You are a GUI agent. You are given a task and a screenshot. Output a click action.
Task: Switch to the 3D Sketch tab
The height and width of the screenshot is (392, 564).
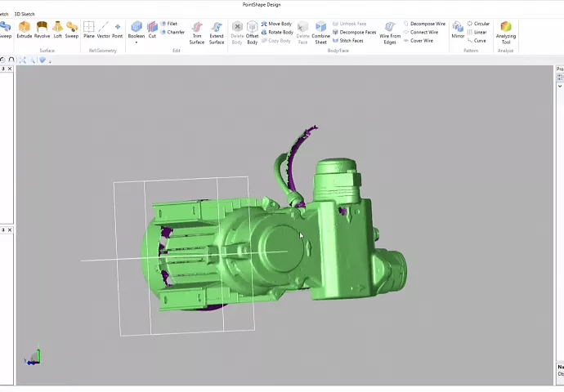(x=25, y=14)
